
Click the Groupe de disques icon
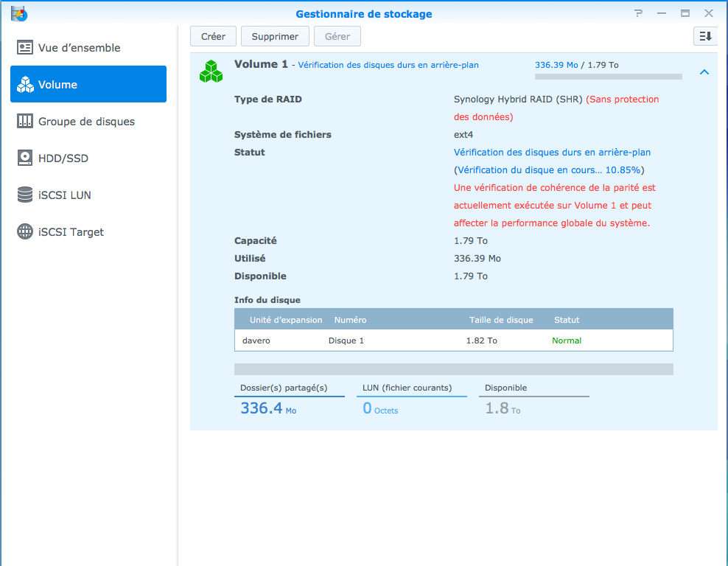coord(24,121)
